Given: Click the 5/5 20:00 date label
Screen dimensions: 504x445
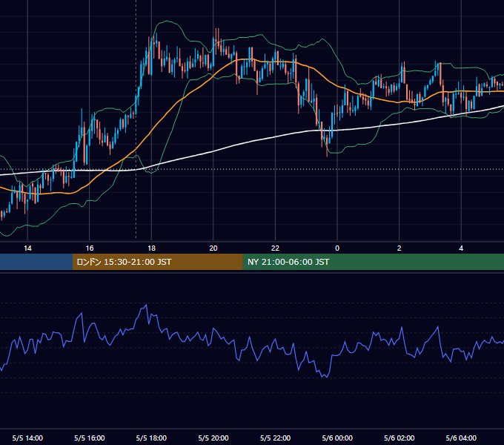Looking at the screenshot, I should (213, 438).
